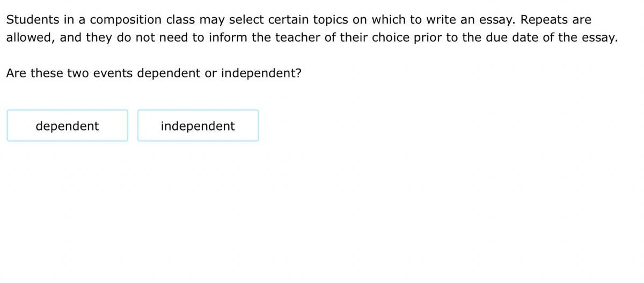Image resolution: width=644 pixels, height=283 pixels.
Task: Click the word "class" in the first line
Action: pos(180,20)
